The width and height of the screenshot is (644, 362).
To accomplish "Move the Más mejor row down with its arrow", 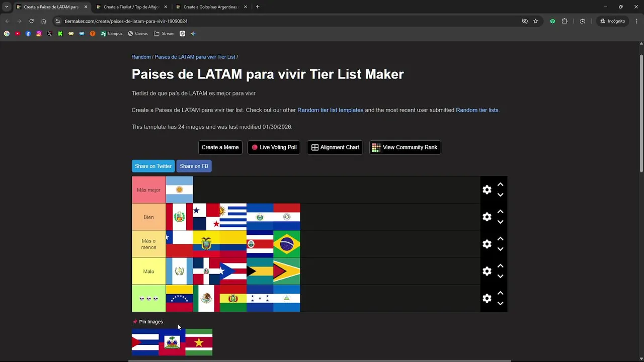I will click(500, 195).
